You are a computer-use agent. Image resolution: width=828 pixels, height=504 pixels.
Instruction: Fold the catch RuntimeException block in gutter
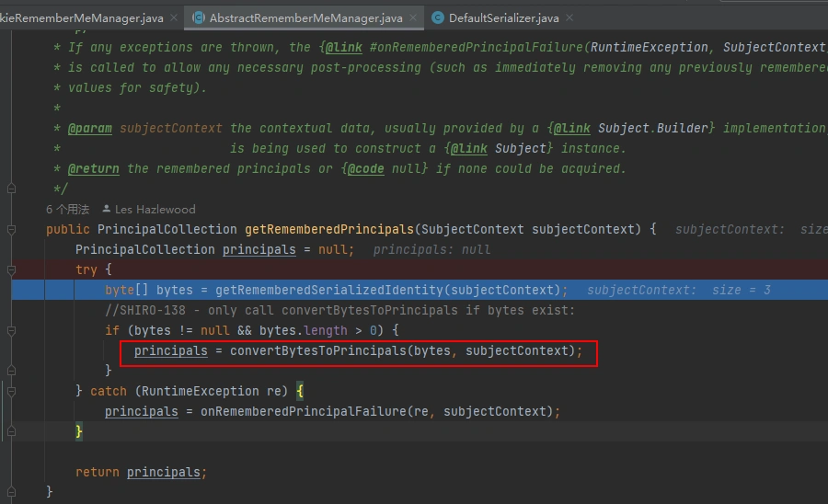[11, 391]
